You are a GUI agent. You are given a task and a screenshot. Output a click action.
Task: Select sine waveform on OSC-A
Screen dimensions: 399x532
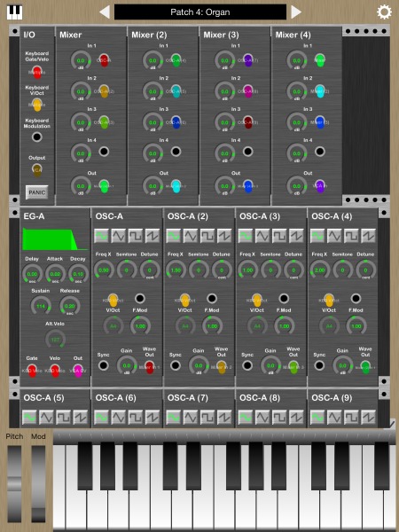click(x=101, y=236)
